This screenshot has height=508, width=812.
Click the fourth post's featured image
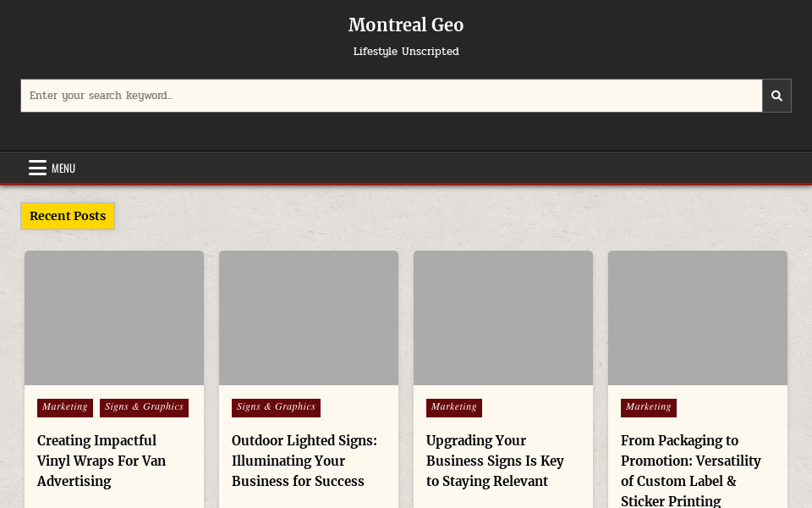click(x=697, y=317)
